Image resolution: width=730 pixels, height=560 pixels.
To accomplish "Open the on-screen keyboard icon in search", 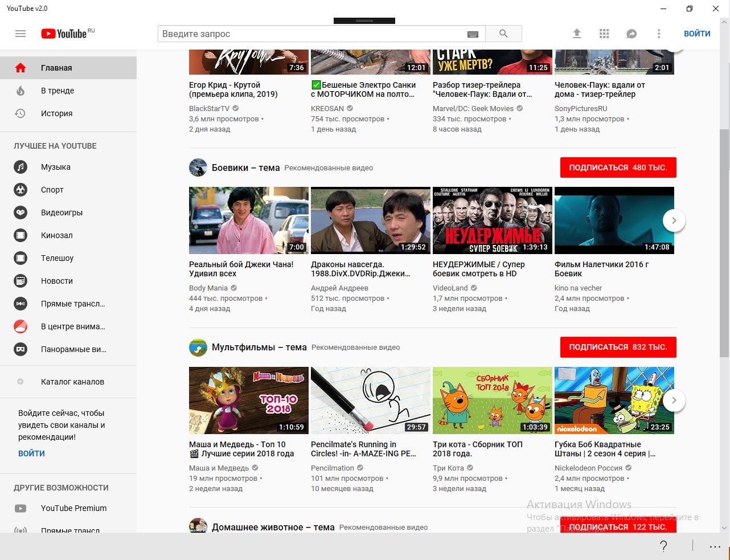I will pyautogui.click(x=473, y=34).
